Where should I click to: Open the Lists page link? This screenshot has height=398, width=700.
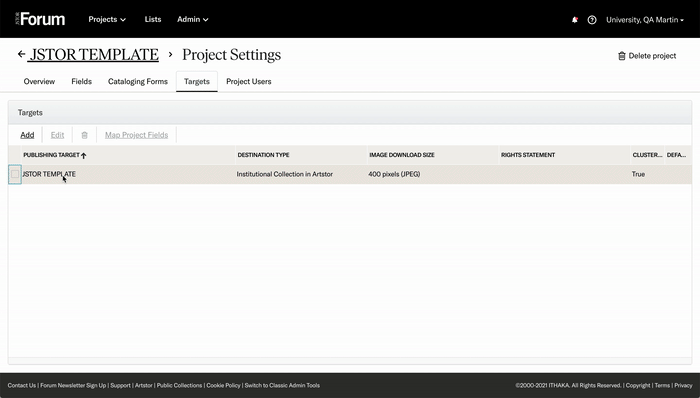click(x=153, y=19)
